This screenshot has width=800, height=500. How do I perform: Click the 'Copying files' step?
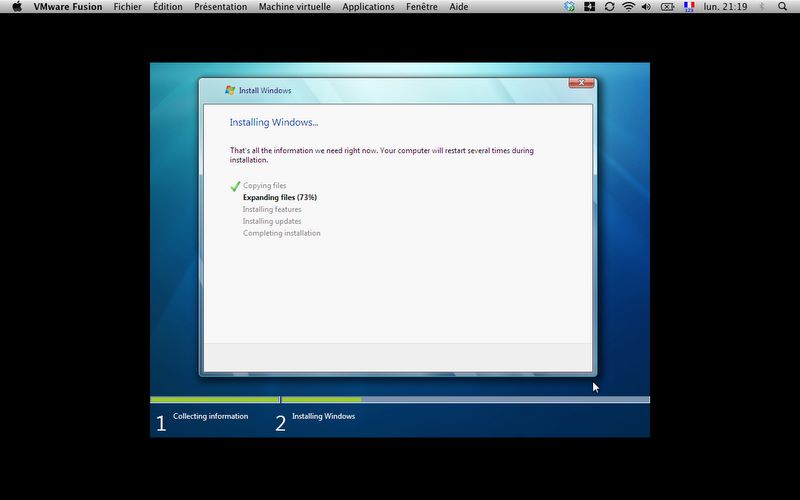pyautogui.click(x=264, y=186)
